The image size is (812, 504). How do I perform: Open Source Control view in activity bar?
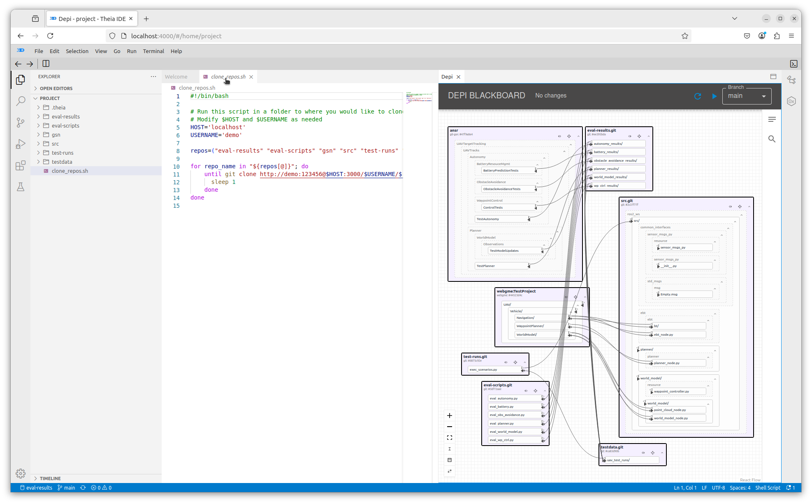coord(21,123)
